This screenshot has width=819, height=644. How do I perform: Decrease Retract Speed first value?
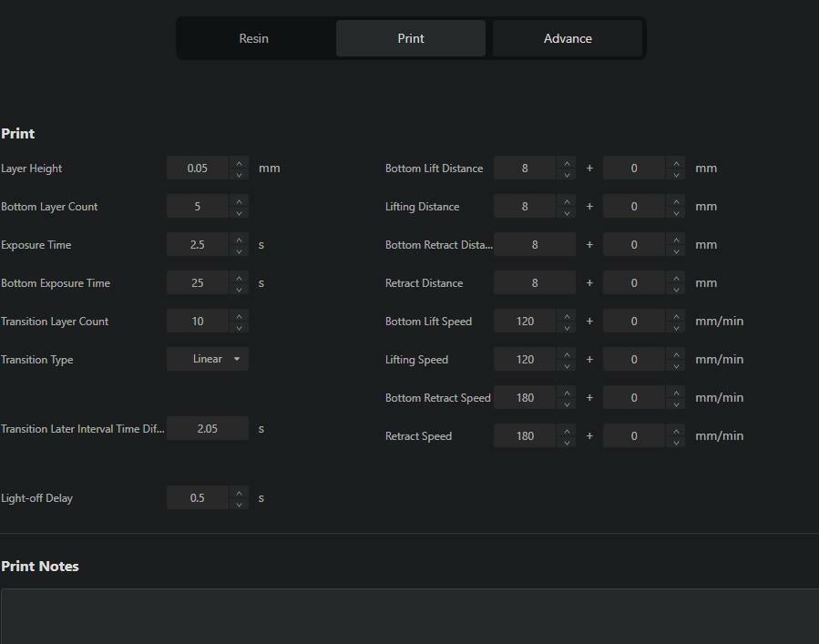[567, 442]
